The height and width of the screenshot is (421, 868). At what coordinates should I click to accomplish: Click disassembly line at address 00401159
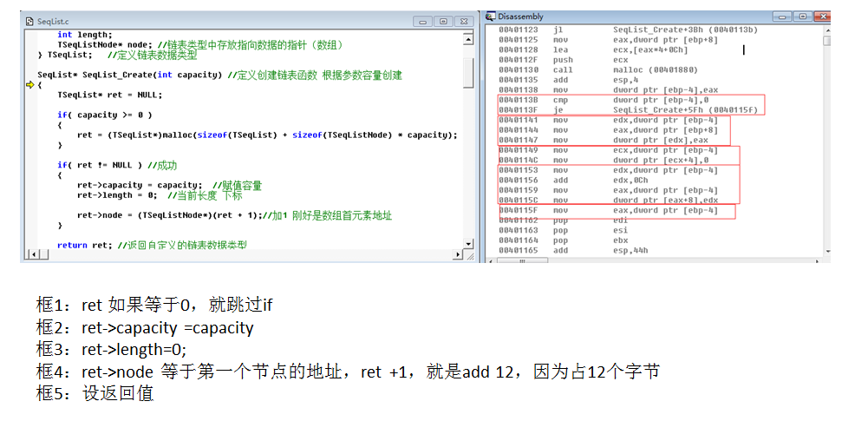[x=608, y=190]
